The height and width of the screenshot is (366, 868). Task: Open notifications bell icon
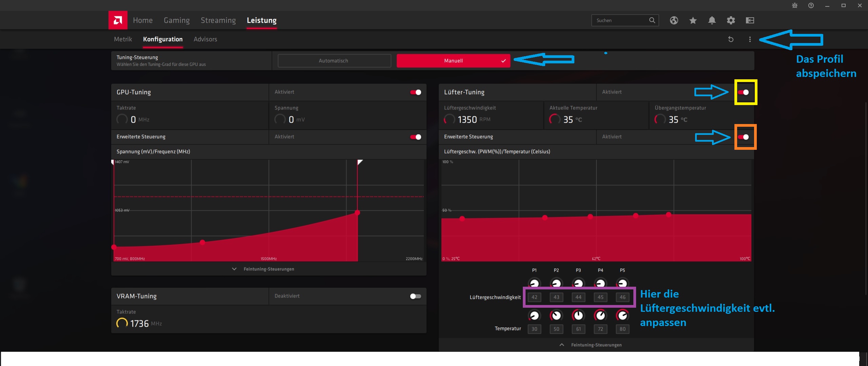click(x=712, y=20)
